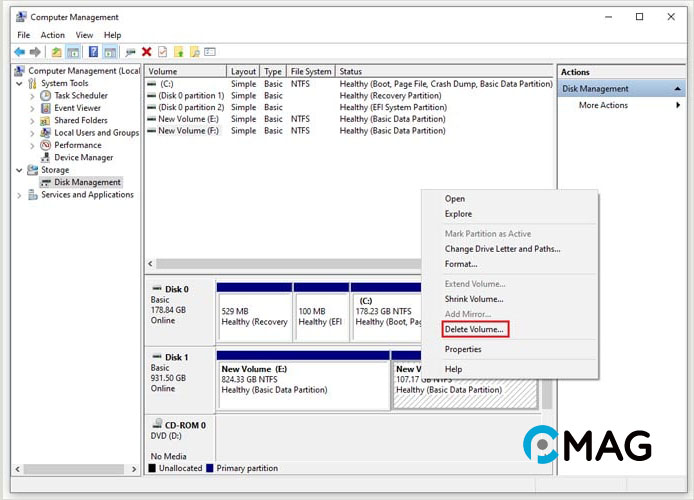Expand Services and Applications node

(20, 195)
